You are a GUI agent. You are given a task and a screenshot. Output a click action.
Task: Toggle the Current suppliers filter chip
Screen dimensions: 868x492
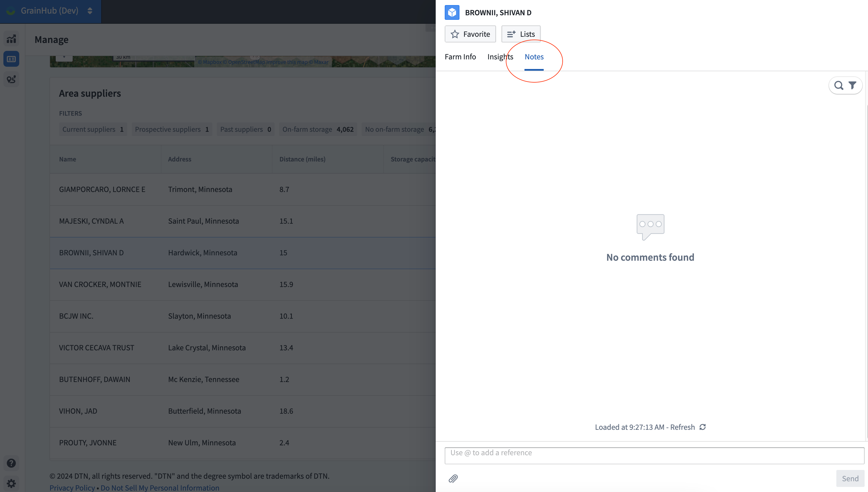coord(93,130)
